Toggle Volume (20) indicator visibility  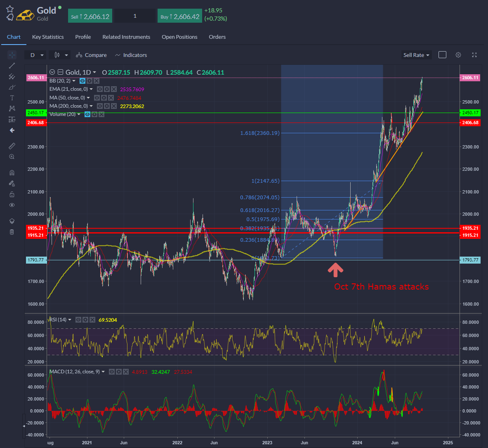click(x=87, y=114)
